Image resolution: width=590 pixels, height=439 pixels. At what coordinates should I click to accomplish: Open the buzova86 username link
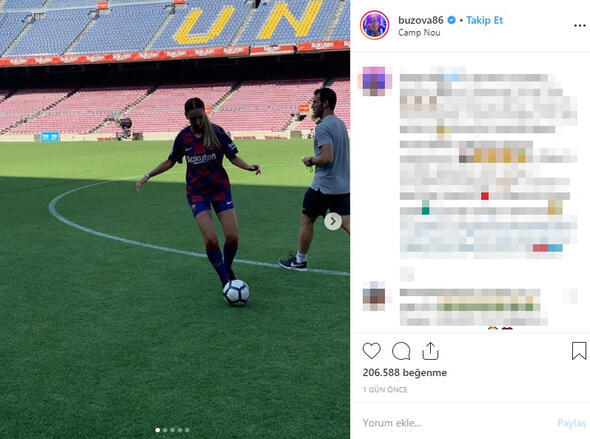click(421, 20)
